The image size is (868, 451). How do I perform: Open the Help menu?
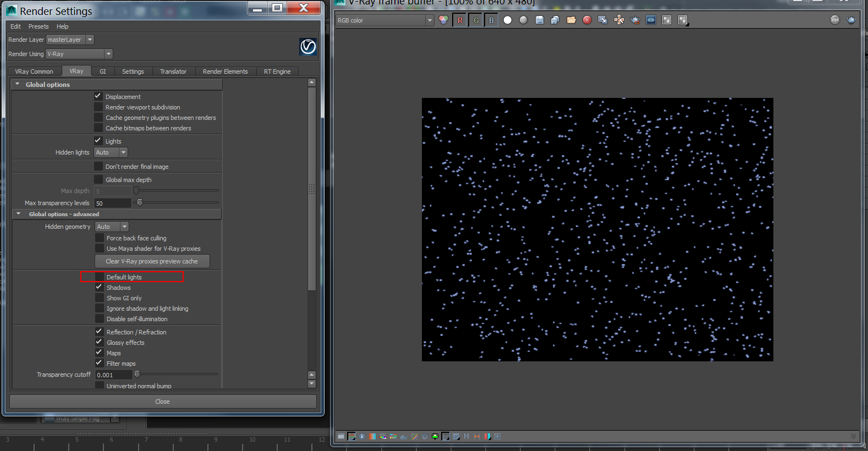click(x=63, y=26)
